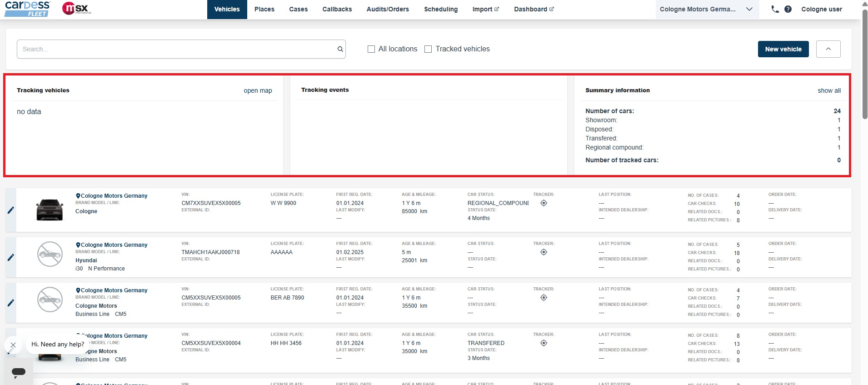The image size is (868, 385).
Task: Click edit pencil for Hyundai i30 row
Action: (x=11, y=257)
